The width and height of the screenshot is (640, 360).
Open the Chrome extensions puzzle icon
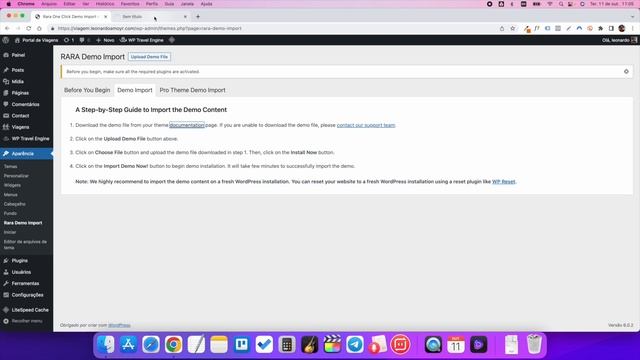pos(600,29)
